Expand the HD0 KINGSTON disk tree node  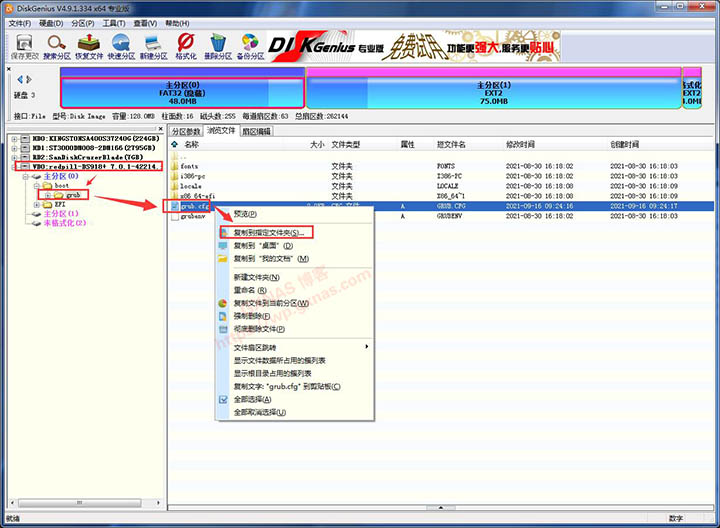[x=12, y=137]
